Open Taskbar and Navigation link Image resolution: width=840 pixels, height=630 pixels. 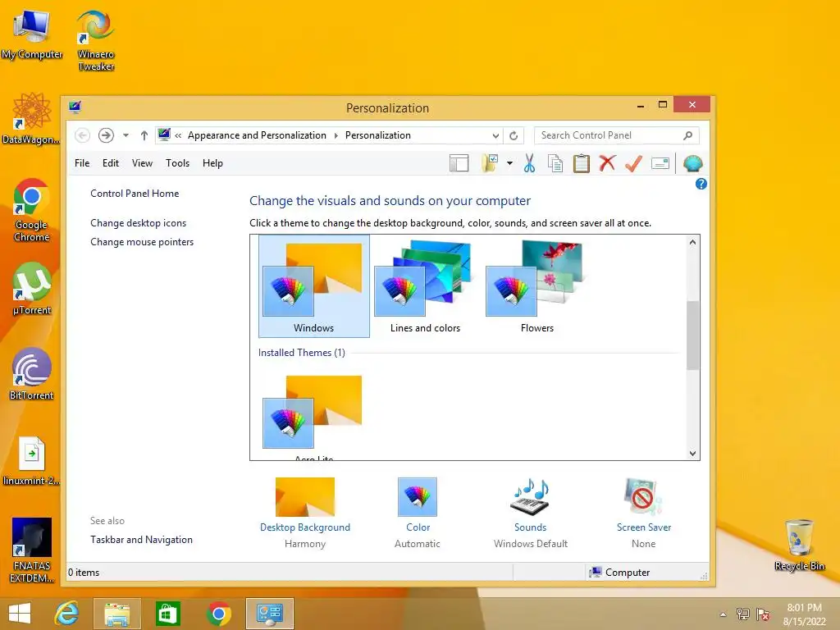[141, 540]
